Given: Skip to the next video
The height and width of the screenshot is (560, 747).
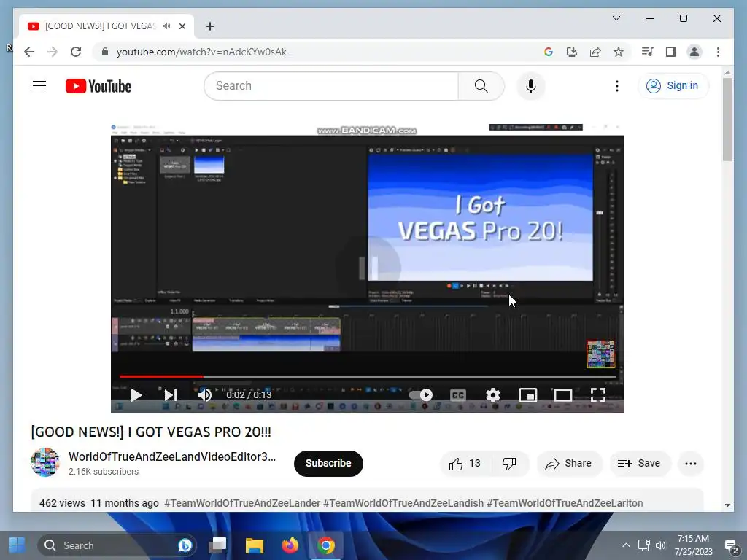Looking at the screenshot, I should coord(170,394).
